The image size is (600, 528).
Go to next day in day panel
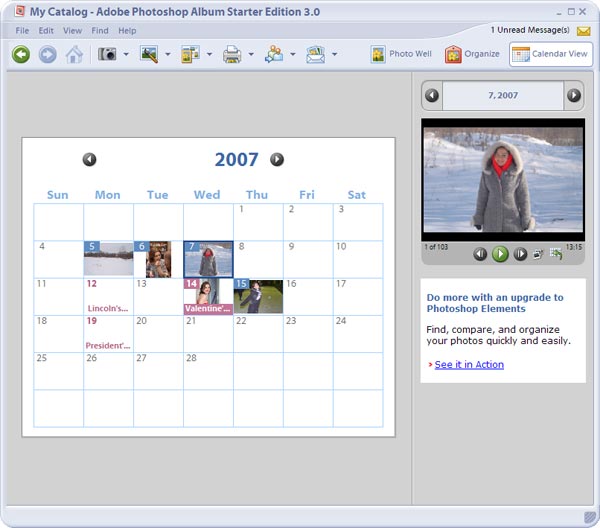[574, 95]
